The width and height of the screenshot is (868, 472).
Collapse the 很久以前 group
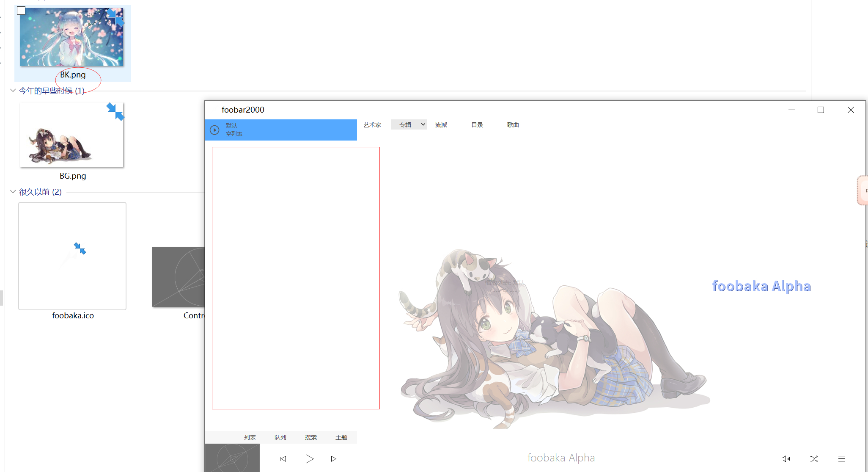tap(13, 192)
